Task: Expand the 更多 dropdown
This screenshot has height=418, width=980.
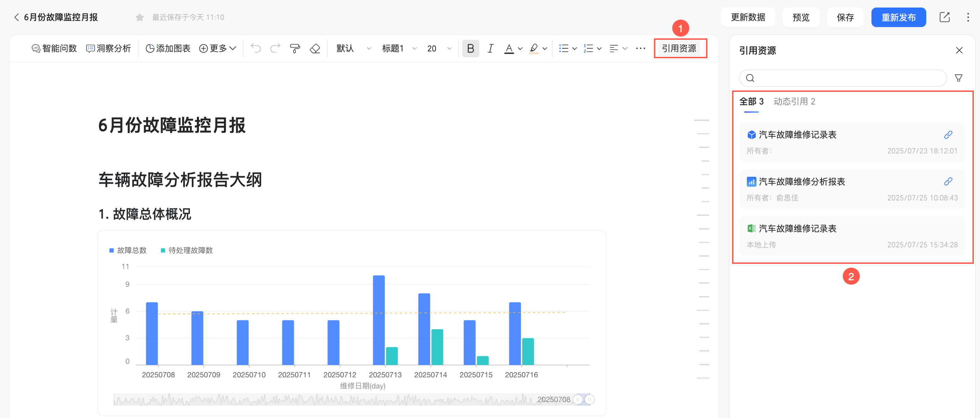Action: (218, 48)
